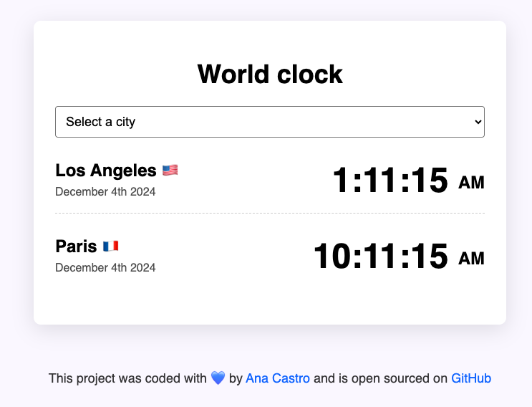Click the blue heart icon in footer
The height and width of the screenshot is (407, 532).
click(x=218, y=378)
